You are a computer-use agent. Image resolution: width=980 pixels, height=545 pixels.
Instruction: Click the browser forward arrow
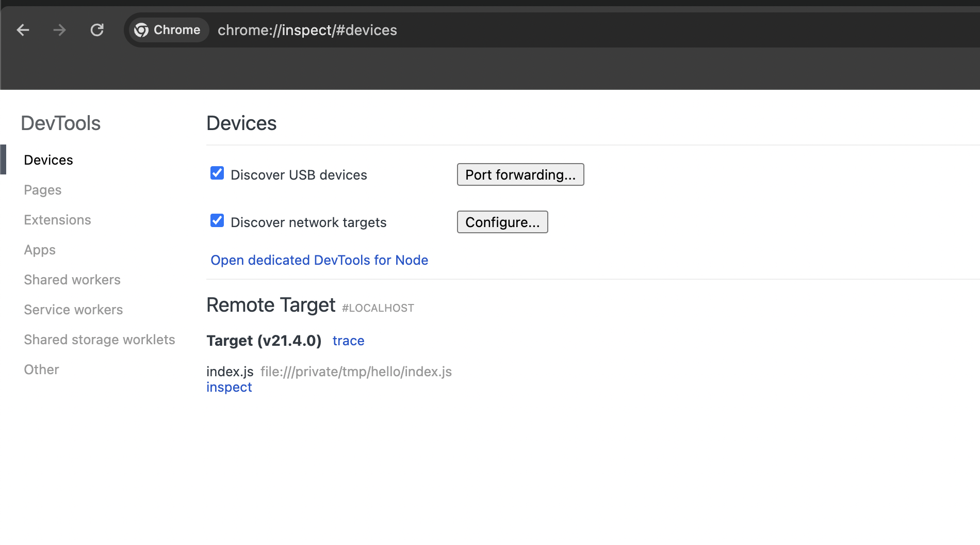pos(60,30)
